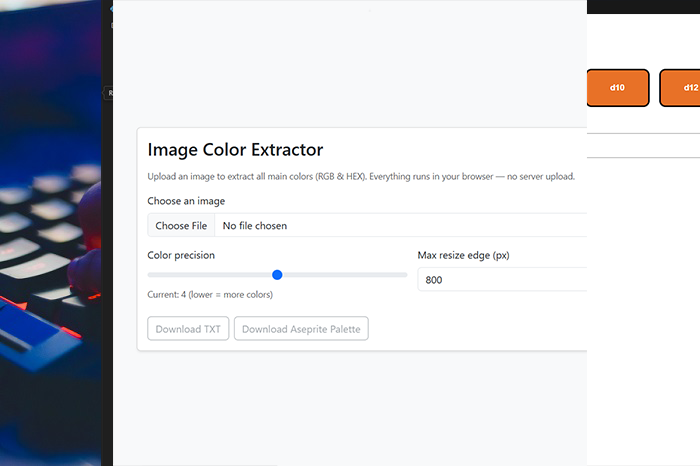
Task: Click the 'No file chosen' file field
Action: click(x=254, y=226)
